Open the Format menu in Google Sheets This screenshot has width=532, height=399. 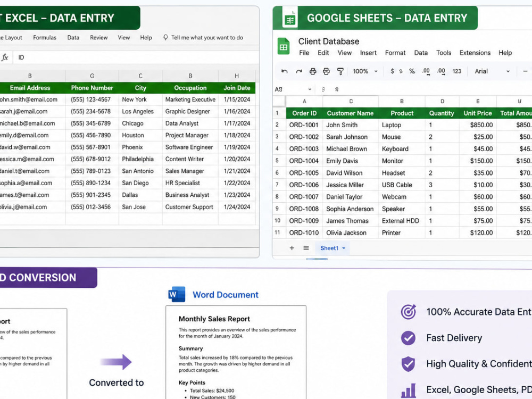click(x=395, y=53)
